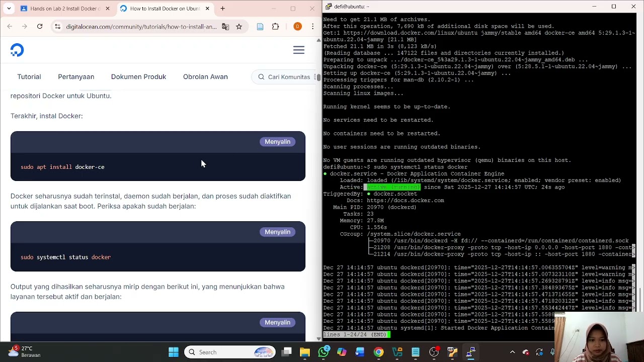Click 'Main PID: 20970 (dockerd)' terminal line
Viewport: 644px width, 362px height.
374,207
